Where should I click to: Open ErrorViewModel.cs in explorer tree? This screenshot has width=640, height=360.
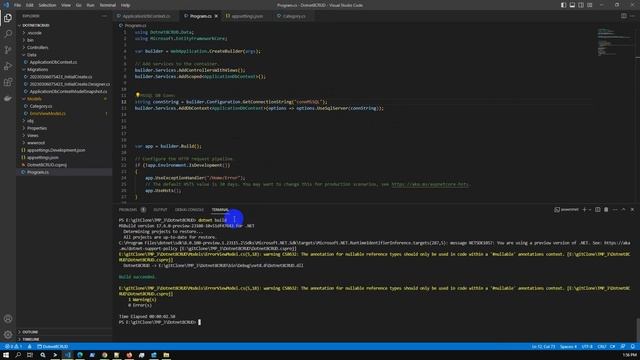pos(47,113)
